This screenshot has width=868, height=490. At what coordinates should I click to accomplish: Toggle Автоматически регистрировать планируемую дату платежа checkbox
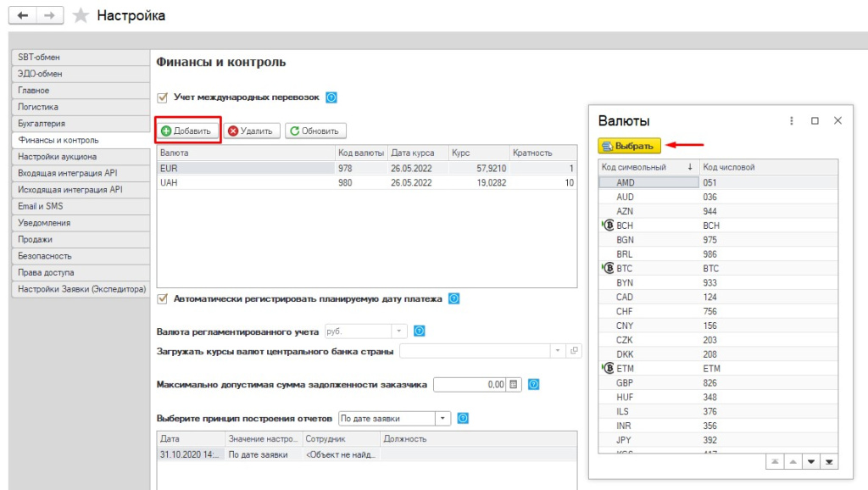pos(162,299)
